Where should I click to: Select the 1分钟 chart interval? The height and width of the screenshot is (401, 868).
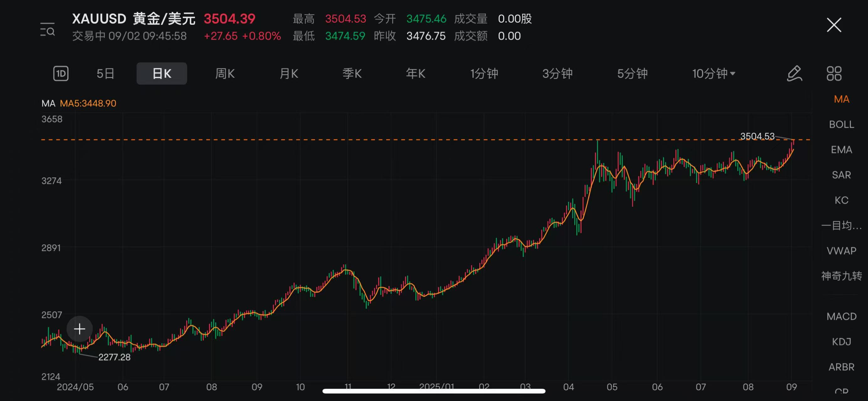click(x=484, y=73)
